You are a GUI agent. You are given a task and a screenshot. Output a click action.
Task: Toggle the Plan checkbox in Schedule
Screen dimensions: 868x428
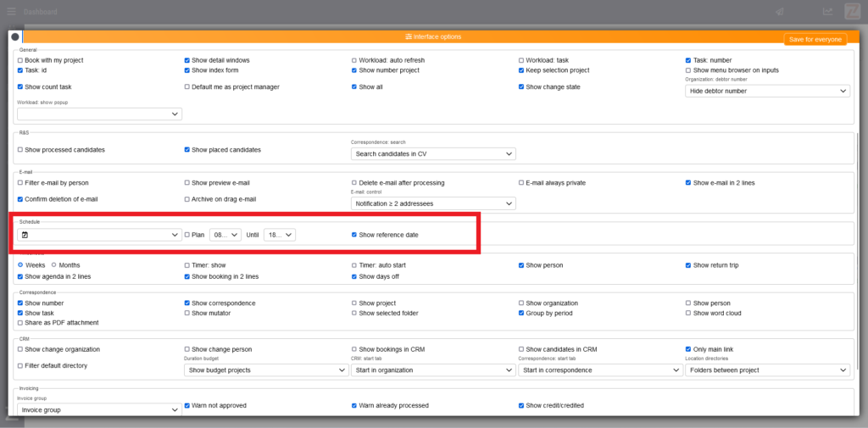pos(188,235)
